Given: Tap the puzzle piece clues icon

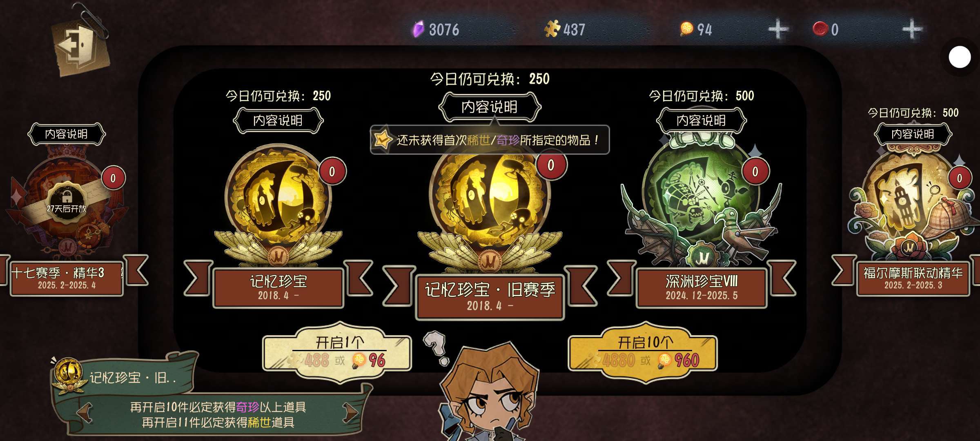Looking at the screenshot, I should (552, 29).
